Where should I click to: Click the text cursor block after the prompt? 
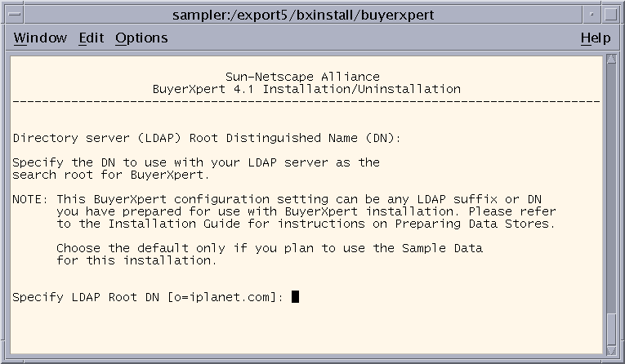click(296, 297)
